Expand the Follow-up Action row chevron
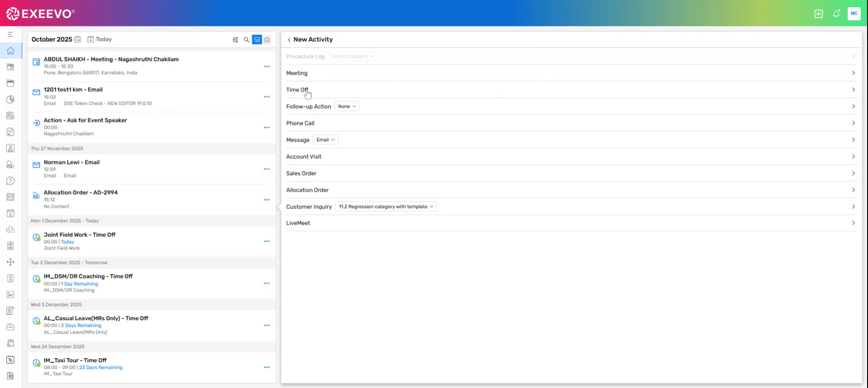 coord(854,106)
